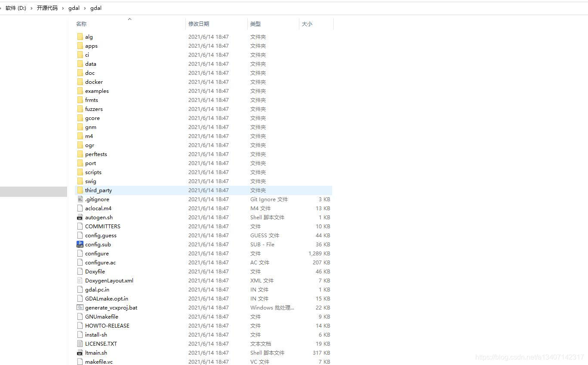
Task: Sort files by the 修改日期 column header
Action: pos(199,24)
